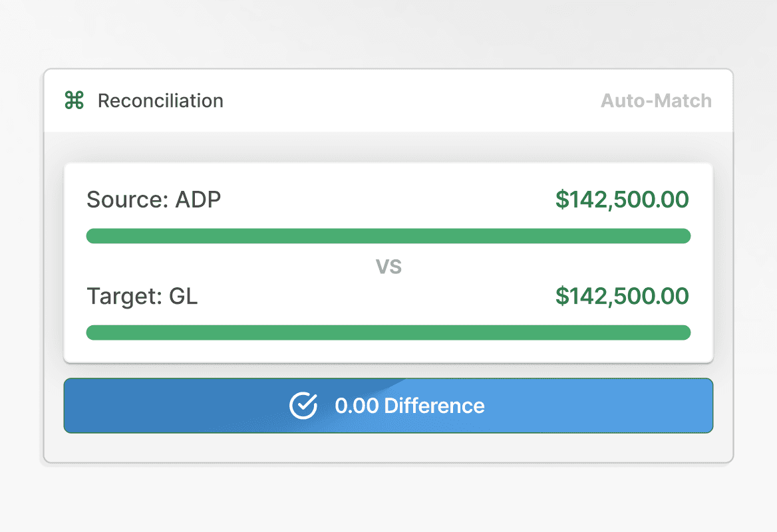Click the Target: GL label

(x=142, y=296)
